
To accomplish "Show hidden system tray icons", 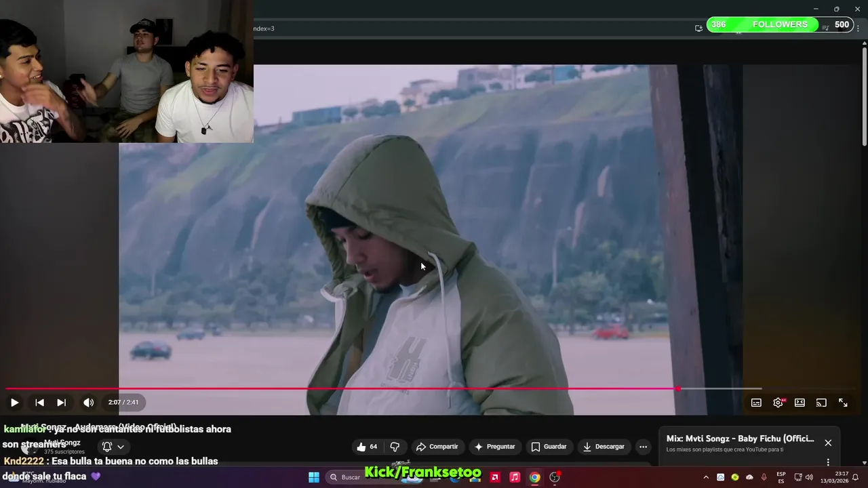I will click(706, 477).
